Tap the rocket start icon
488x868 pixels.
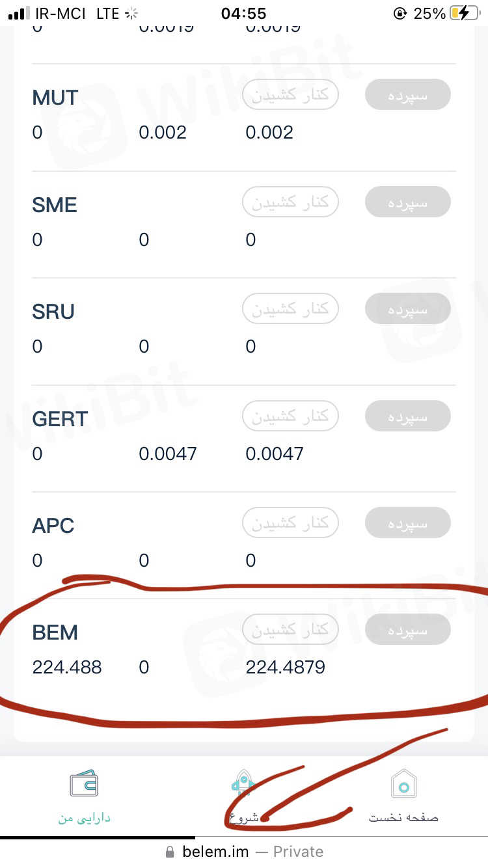pyautogui.click(x=243, y=783)
